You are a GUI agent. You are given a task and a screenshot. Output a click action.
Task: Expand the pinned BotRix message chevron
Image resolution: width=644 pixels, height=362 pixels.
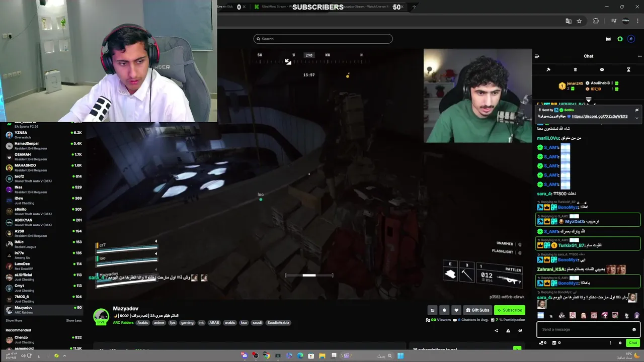pos(637,117)
